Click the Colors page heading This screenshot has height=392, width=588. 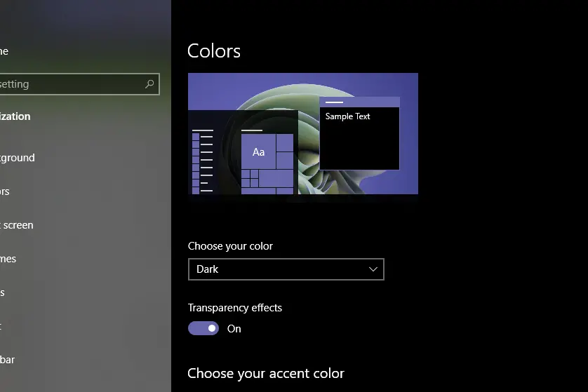(x=214, y=51)
